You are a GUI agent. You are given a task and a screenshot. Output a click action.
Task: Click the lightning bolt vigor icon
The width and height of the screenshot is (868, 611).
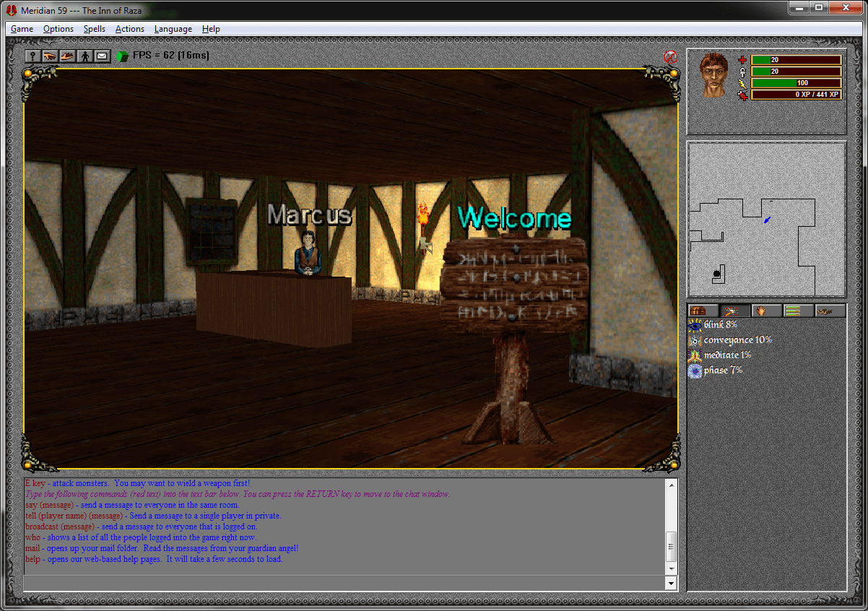click(x=742, y=83)
